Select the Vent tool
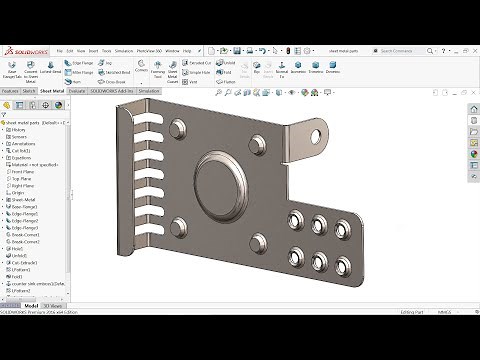The width and height of the screenshot is (480, 360). click(x=190, y=82)
